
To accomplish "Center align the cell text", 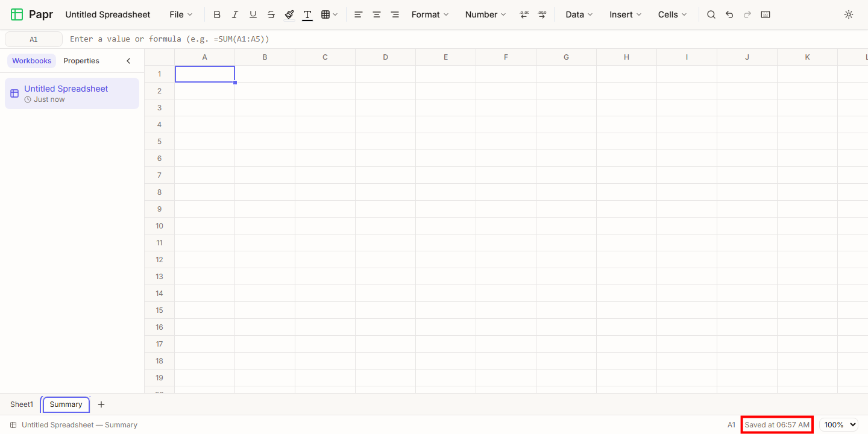I will point(377,14).
